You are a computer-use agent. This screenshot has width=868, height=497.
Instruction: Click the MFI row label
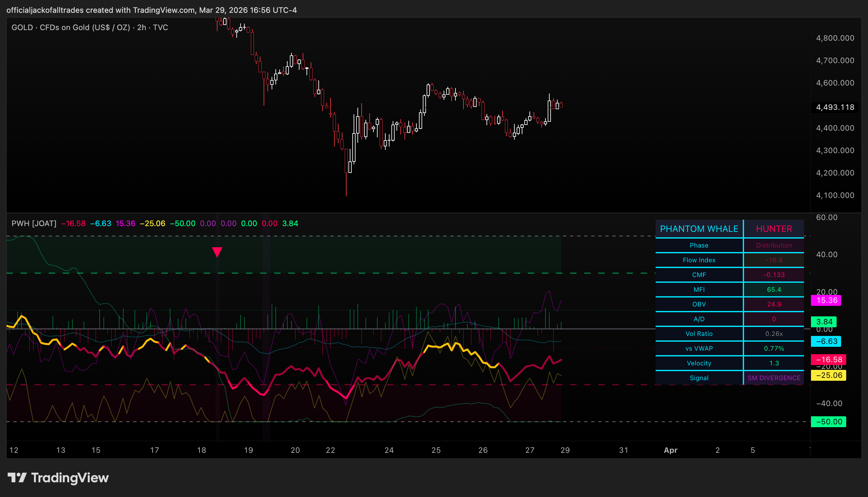point(699,289)
